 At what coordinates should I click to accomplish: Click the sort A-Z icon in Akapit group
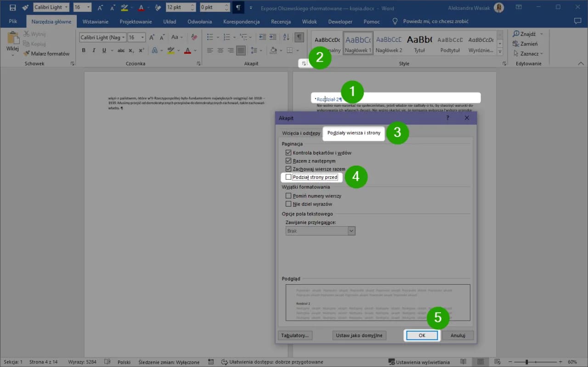click(286, 37)
